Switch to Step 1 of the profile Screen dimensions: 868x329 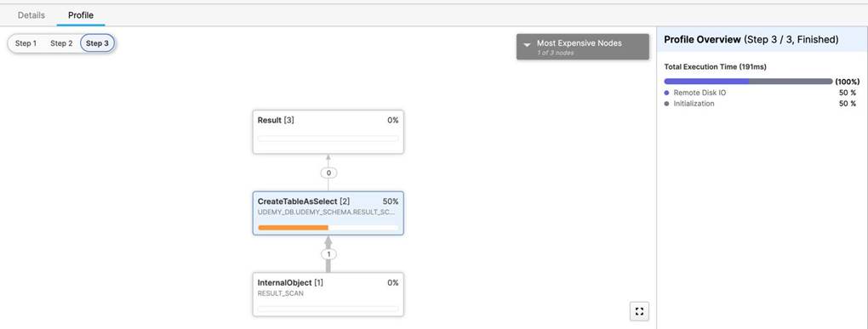[26, 43]
